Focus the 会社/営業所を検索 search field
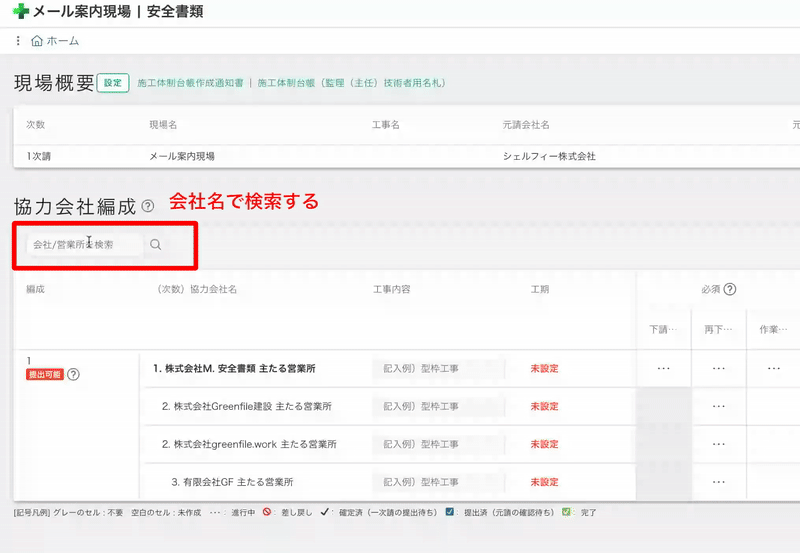This screenshot has height=553, width=800. point(85,244)
